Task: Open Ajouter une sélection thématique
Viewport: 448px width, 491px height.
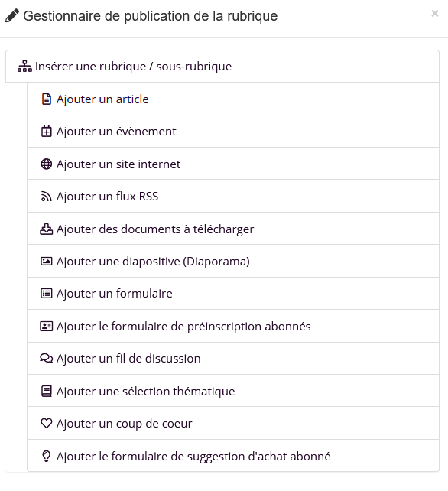Action: [x=233, y=391]
